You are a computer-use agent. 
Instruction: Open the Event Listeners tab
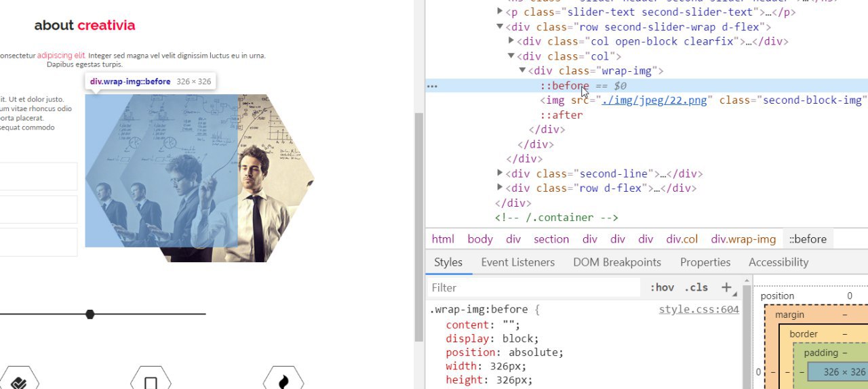[517, 262]
